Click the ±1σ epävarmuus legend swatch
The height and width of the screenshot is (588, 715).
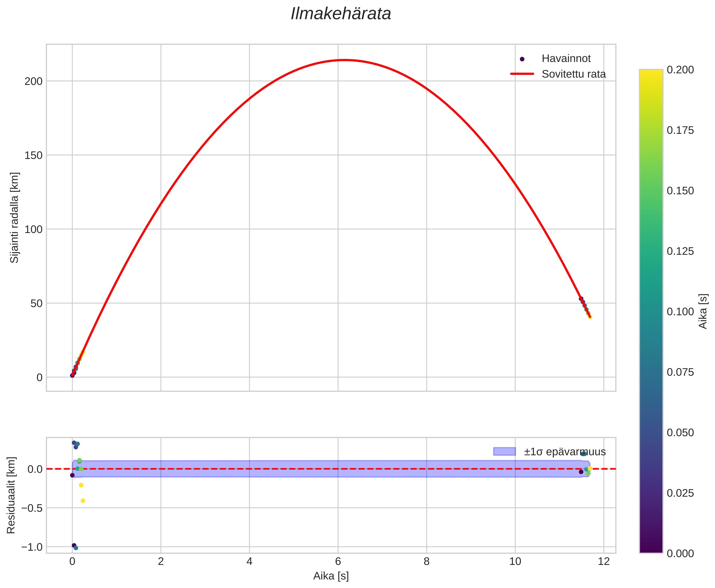[504, 452]
